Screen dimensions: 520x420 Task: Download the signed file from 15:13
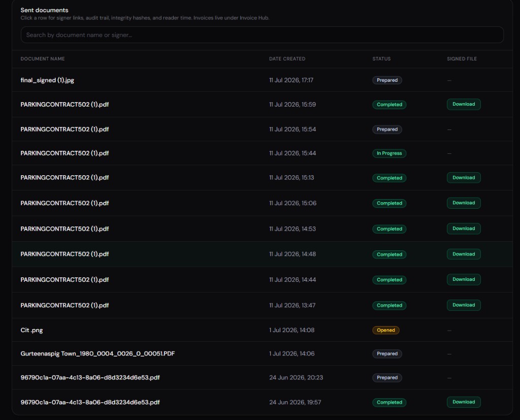[x=463, y=177]
